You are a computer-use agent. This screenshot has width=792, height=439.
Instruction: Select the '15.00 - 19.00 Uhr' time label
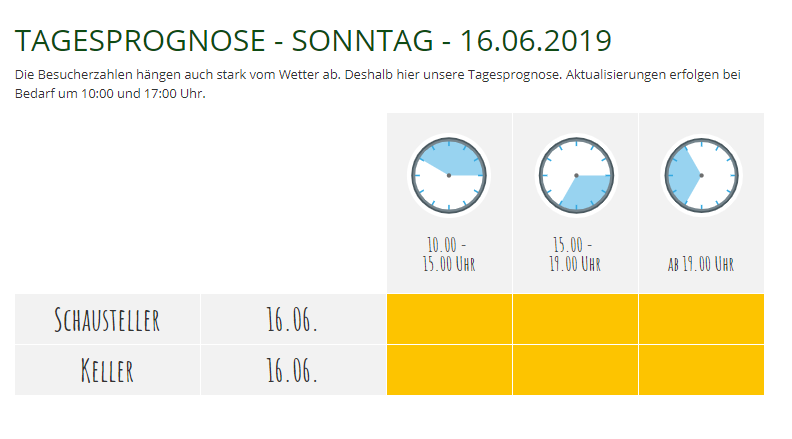pyautogui.click(x=575, y=254)
